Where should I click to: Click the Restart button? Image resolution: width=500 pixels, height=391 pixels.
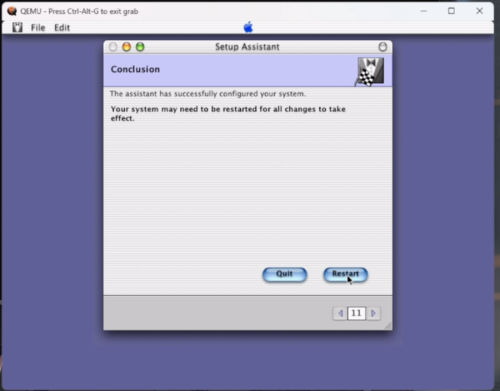click(x=345, y=275)
